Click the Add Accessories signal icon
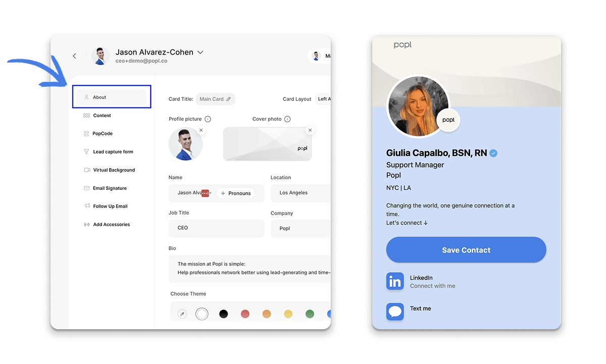Screen dimensions: 606x364 [x=86, y=225]
